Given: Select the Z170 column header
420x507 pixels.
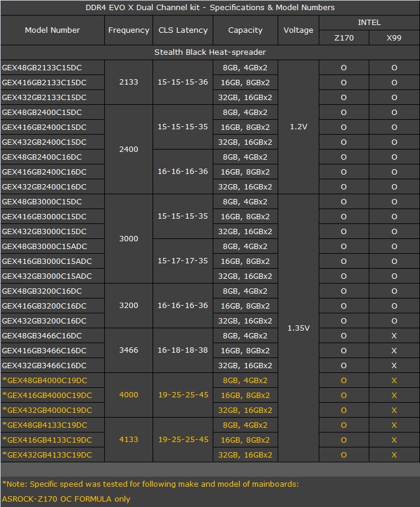Looking at the screenshot, I should (x=344, y=38).
